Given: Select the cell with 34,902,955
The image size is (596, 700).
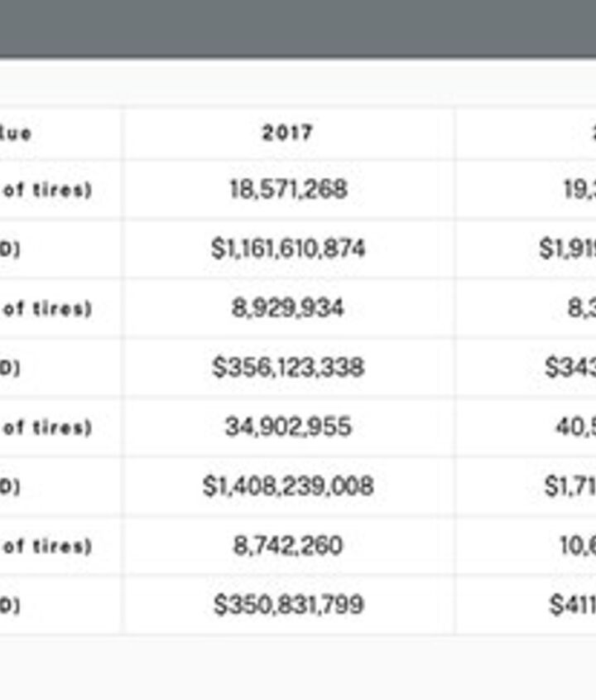Looking at the screenshot, I should pos(288,427).
